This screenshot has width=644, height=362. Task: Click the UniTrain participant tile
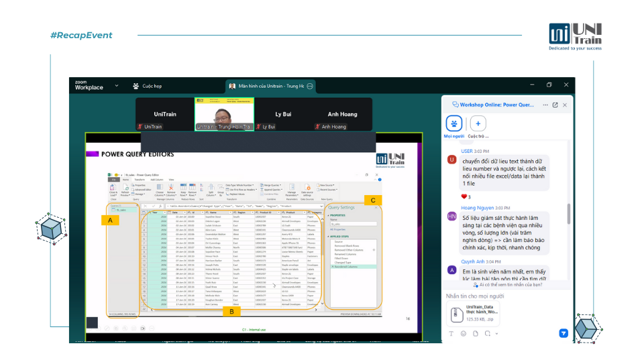[x=165, y=114]
